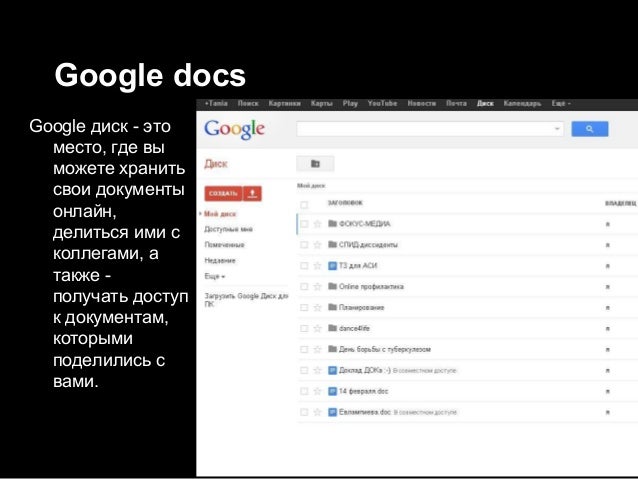Open the Планирование folder name
The width and height of the screenshot is (638, 479).
coord(361,308)
